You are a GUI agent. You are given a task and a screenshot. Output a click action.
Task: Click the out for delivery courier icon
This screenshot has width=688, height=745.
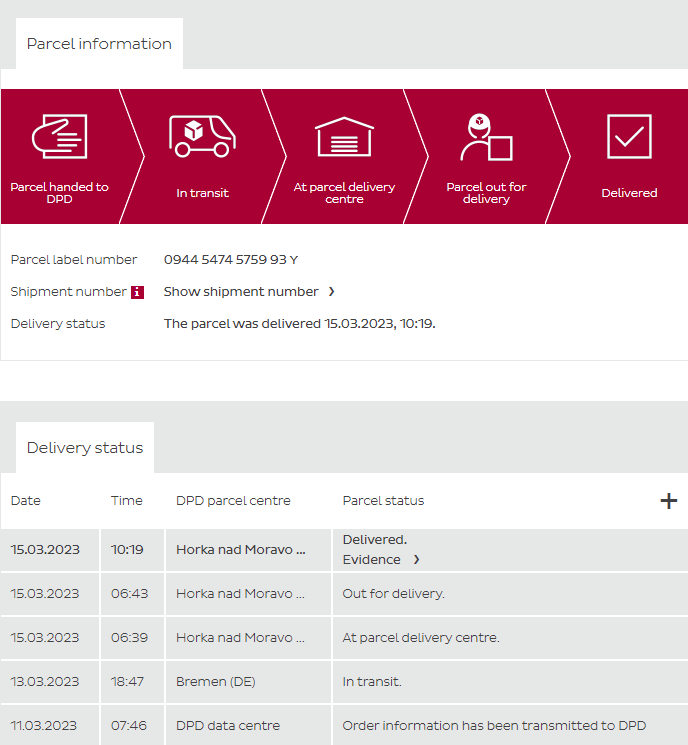pos(486,137)
